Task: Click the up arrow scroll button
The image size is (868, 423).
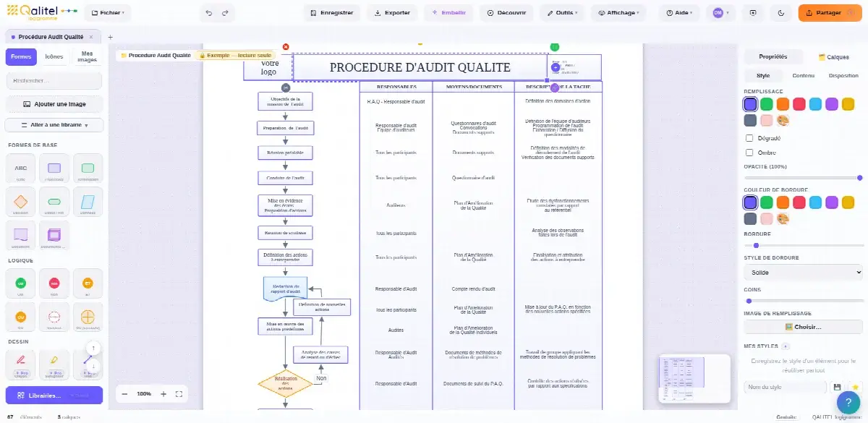Action: 93,349
